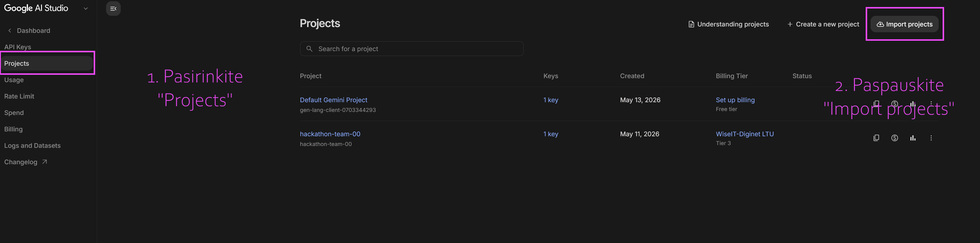Open more options menu for hackathon-team-00
This screenshot has width=980, height=243.
(931, 138)
